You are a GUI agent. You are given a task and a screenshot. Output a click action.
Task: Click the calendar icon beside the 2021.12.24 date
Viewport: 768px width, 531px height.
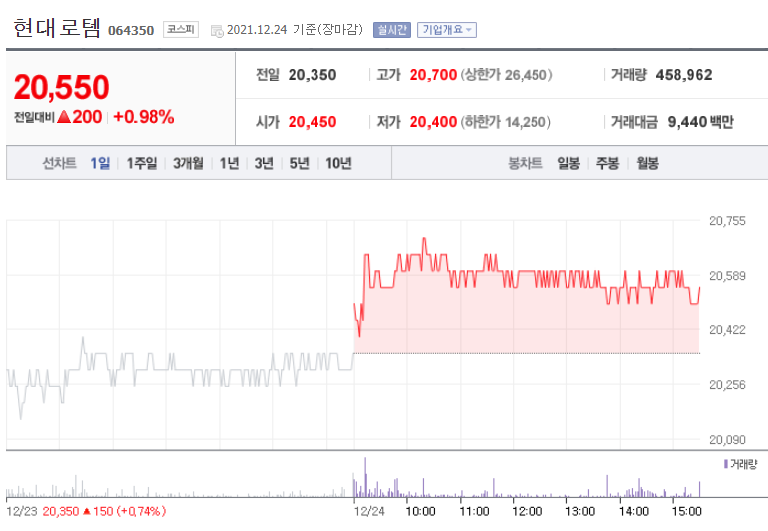[x=216, y=31]
